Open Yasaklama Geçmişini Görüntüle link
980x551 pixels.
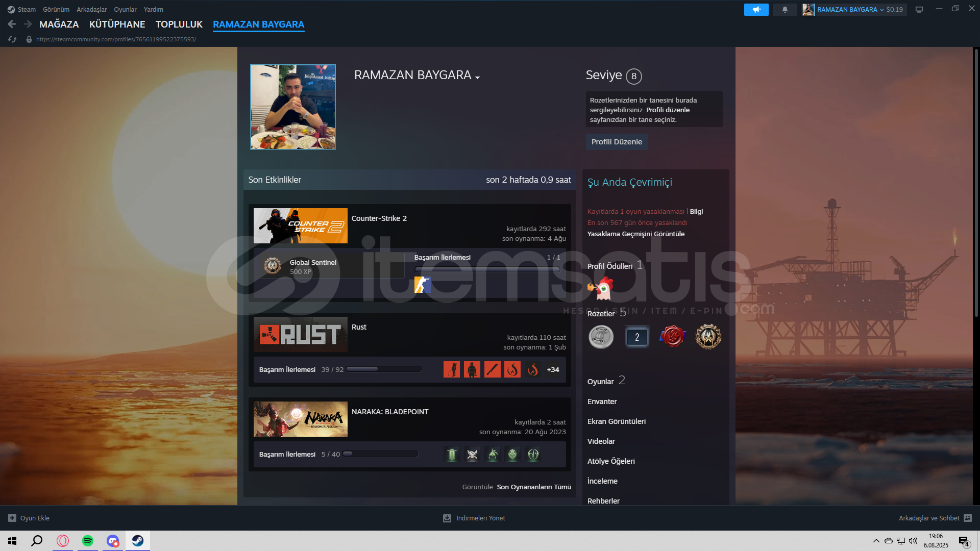point(636,234)
